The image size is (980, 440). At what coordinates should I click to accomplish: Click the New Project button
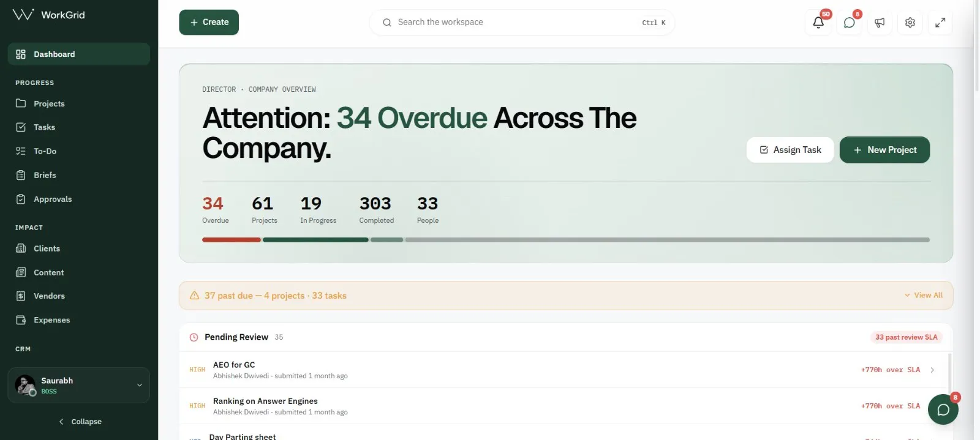coord(884,150)
